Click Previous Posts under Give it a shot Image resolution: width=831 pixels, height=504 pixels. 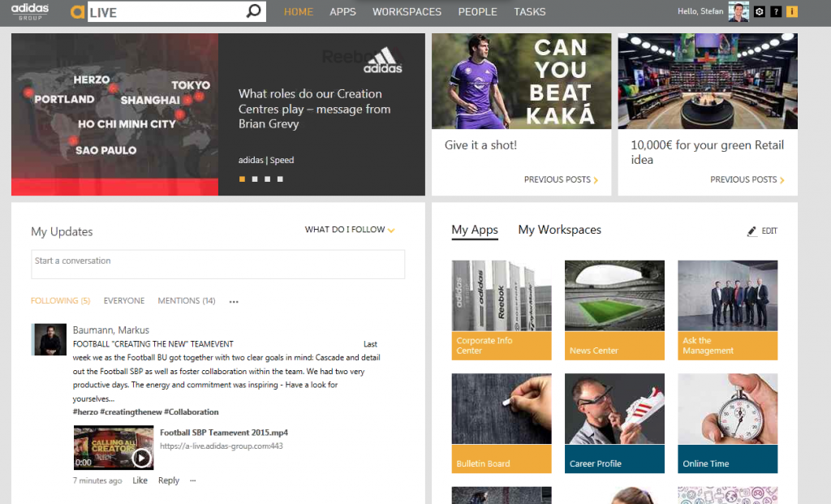click(x=561, y=179)
